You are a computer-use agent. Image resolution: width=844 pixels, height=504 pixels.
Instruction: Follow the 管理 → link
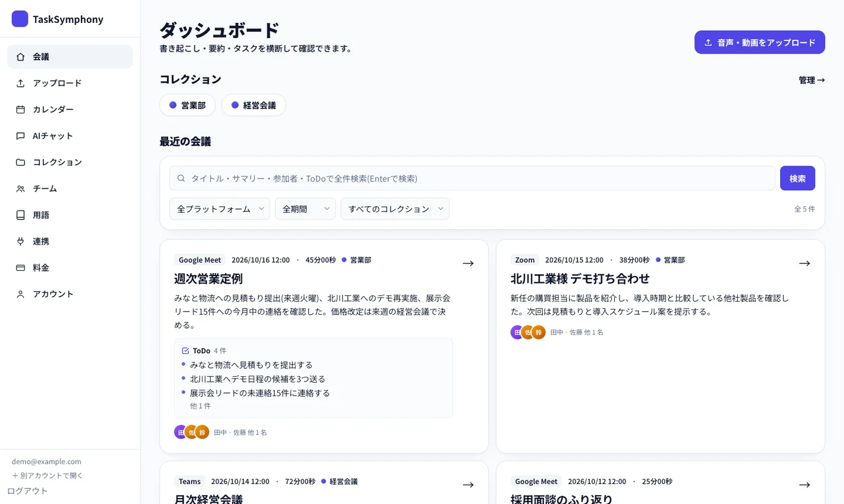tap(811, 80)
